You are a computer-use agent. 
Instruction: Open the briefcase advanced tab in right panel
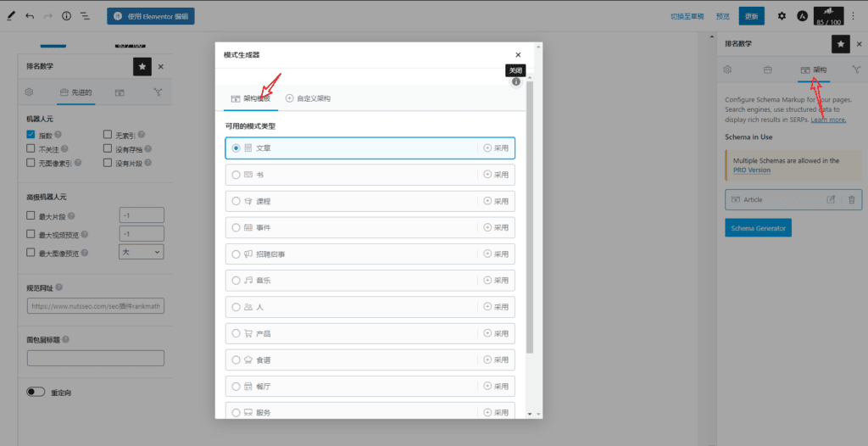tap(768, 70)
